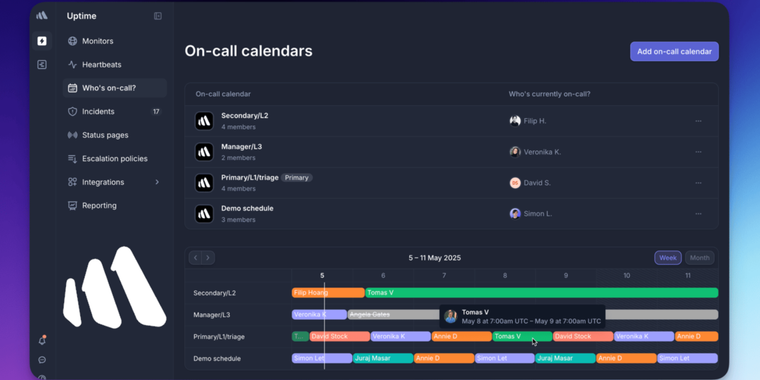
Task: Click the Status pages broadcast icon
Action: click(72, 135)
